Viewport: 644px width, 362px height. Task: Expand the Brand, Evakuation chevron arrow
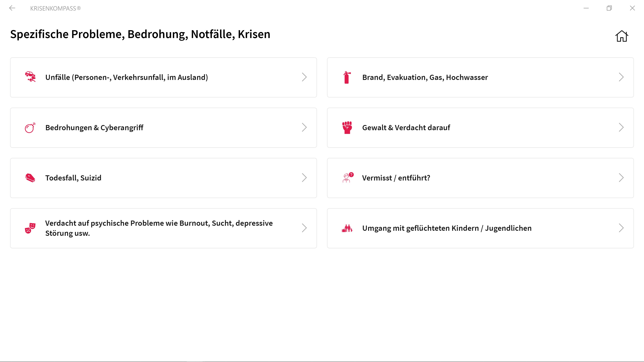pos(621,77)
